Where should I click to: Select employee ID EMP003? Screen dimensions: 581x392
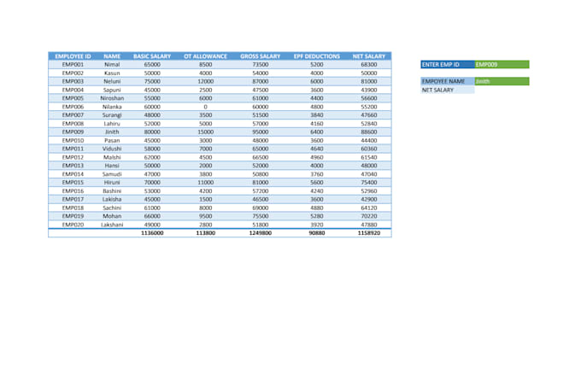73,81
